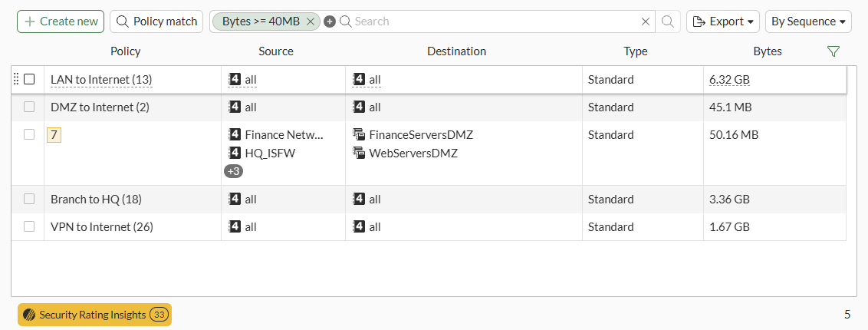Open Security Rating Insights badge
Image resolution: width=868 pixels, height=330 pixels.
point(94,315)
